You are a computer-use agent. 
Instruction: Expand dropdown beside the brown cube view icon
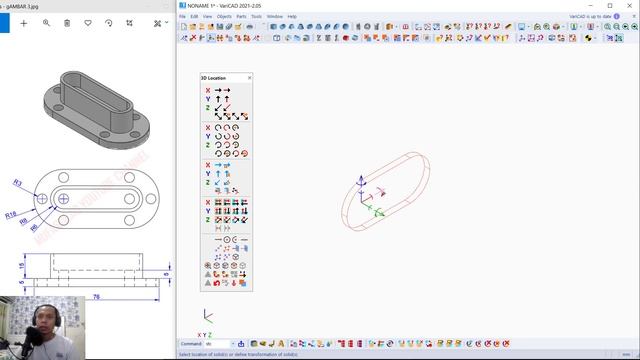(x=563, y=27)
